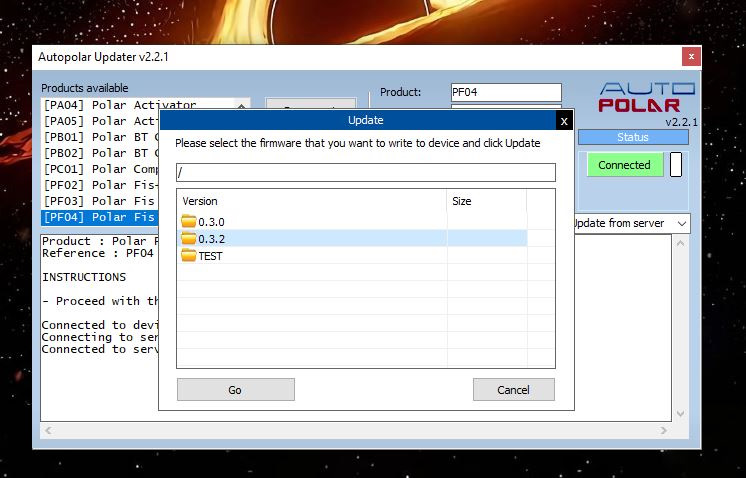Click the Connected status indicator

[x=625, y=165]
